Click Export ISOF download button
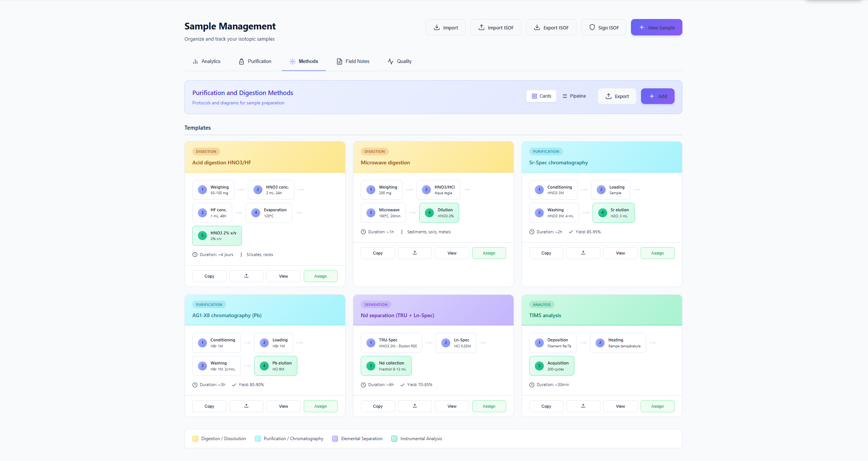Image resolution: width=868 pixels, height=461 pixels. (551, 28)
